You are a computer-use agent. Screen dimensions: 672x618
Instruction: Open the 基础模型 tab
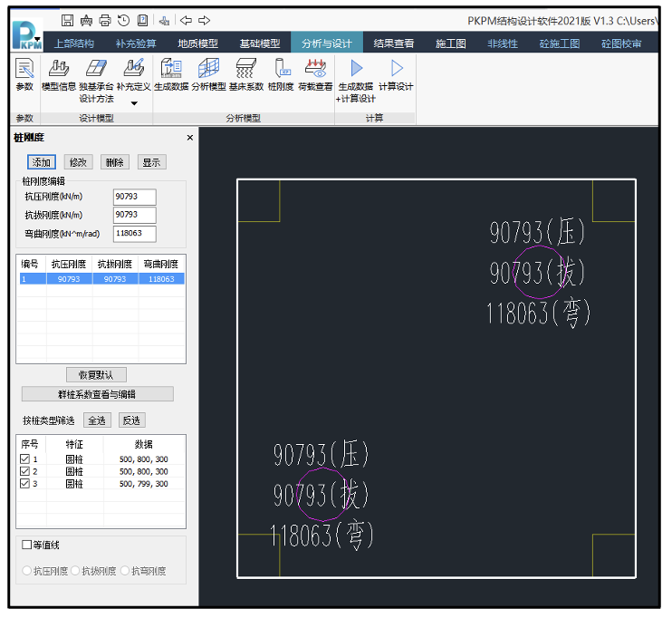click(260, 43)
